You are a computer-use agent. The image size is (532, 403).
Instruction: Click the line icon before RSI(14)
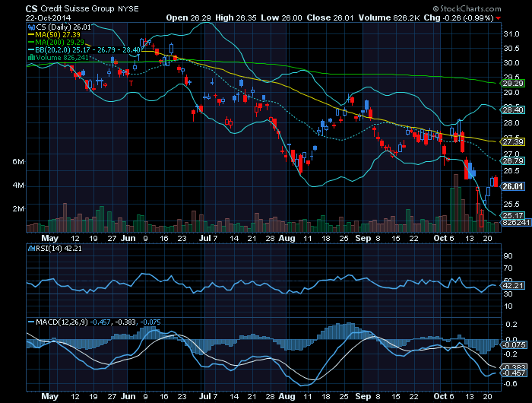[32, 249]
